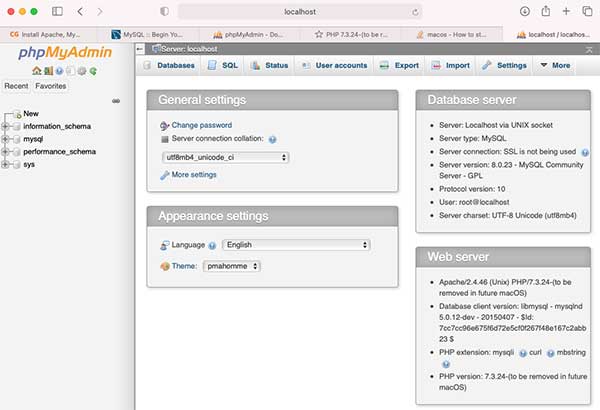
Task: Select performance_schema database
Action: [59, 152]
